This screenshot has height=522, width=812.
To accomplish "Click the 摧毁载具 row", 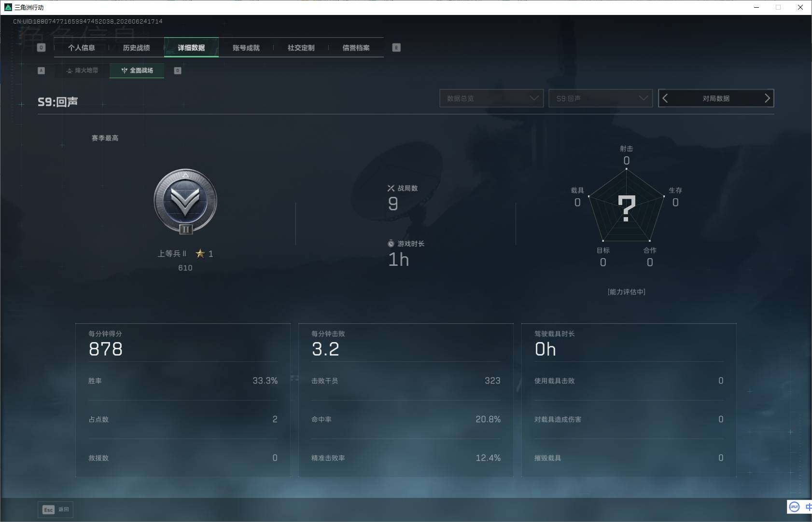I will click(x=629, y=458).
